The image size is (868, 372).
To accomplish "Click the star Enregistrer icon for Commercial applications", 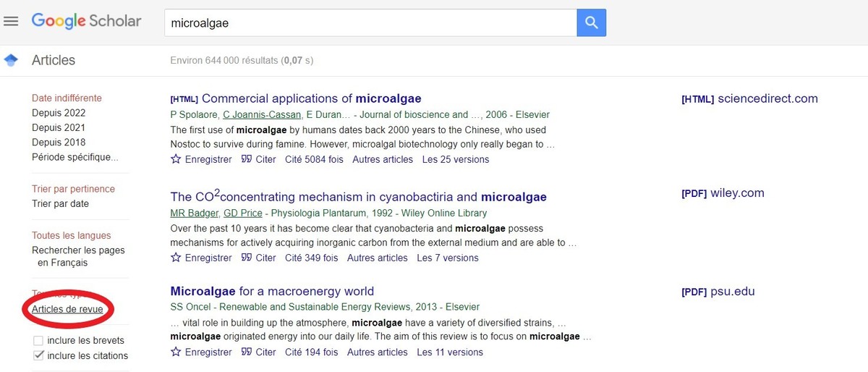I will click(x=176, y=159).
